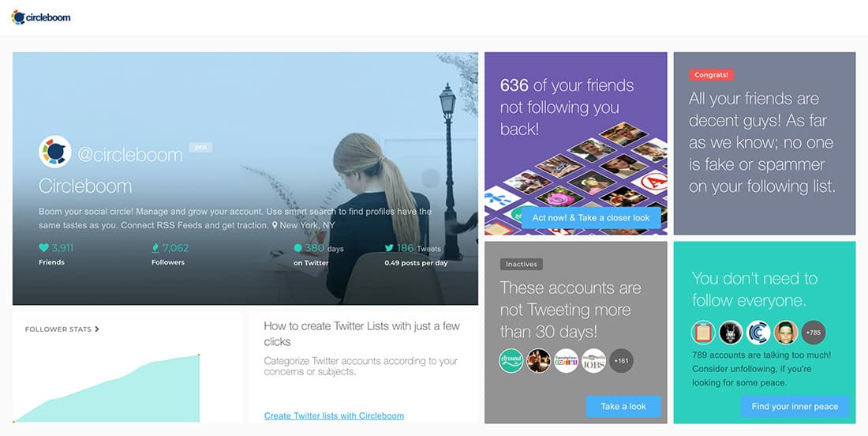Open the green Around inactive account avatar
868x436 pixels.
[511, 361]
